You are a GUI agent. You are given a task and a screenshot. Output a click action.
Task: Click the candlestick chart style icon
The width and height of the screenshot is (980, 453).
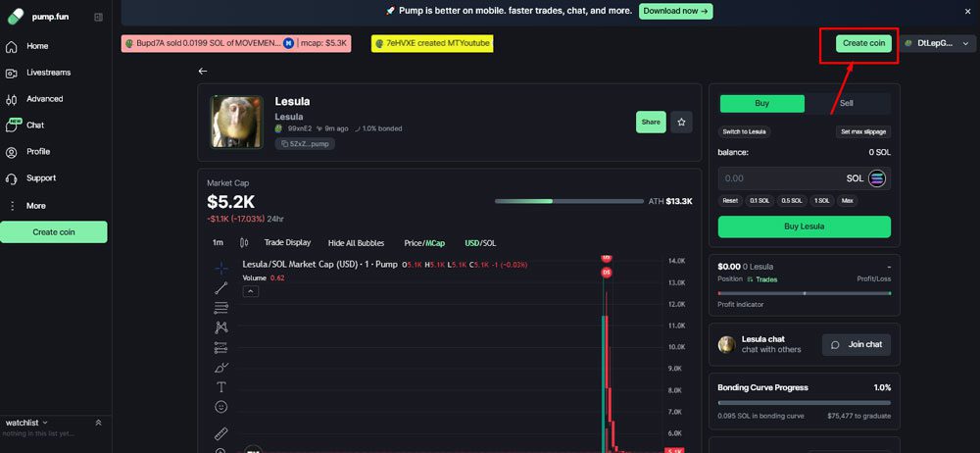(244, 242)
